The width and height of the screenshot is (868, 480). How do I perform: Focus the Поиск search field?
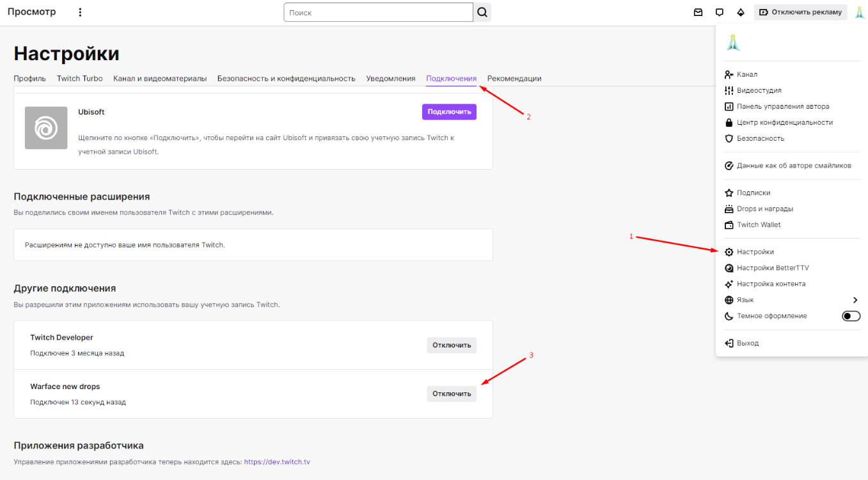point(379,12)
